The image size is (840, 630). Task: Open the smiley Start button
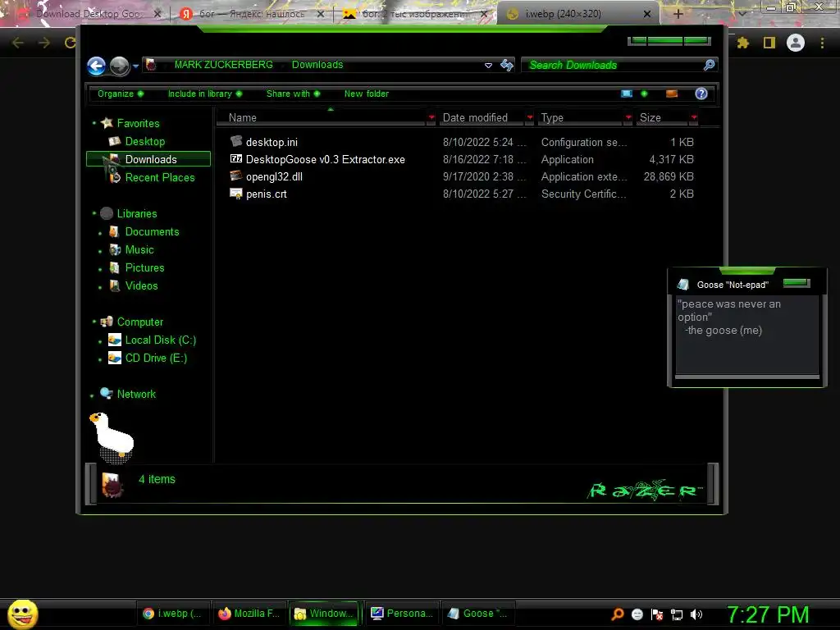click(22, 614)
